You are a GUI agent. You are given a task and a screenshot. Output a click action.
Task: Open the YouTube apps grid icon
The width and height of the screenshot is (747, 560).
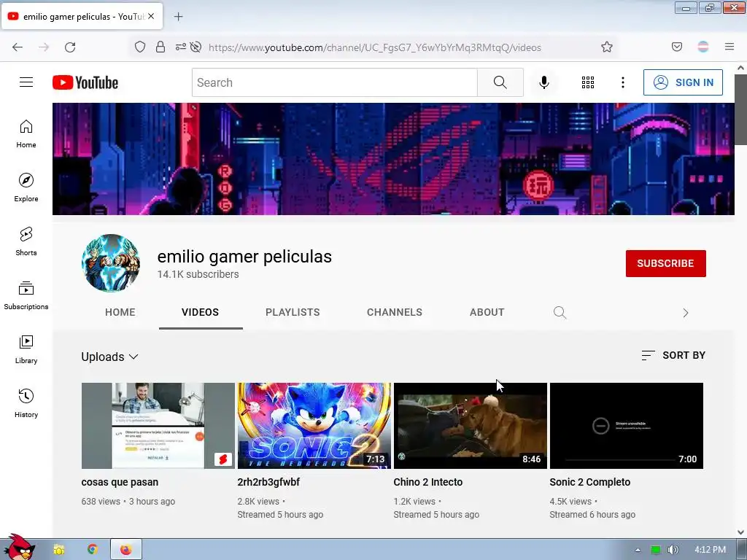pyautogui.click(x=588, y=82)
